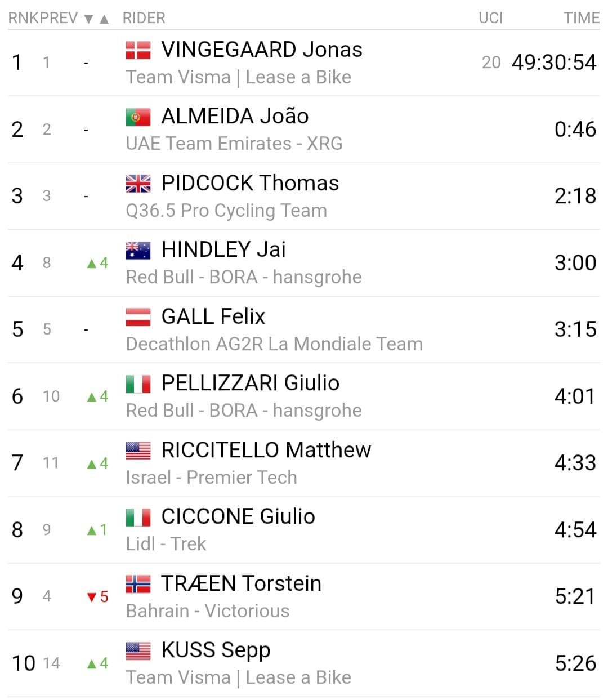This screenshot has width=608, height=700.
Task: Sort by the up arrow in header
Action: click(x=104, y=19)
